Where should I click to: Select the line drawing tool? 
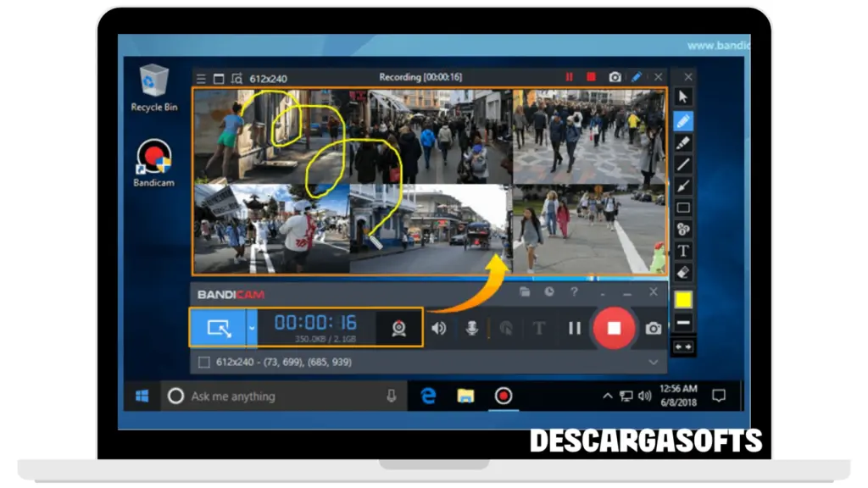[683, 164]
